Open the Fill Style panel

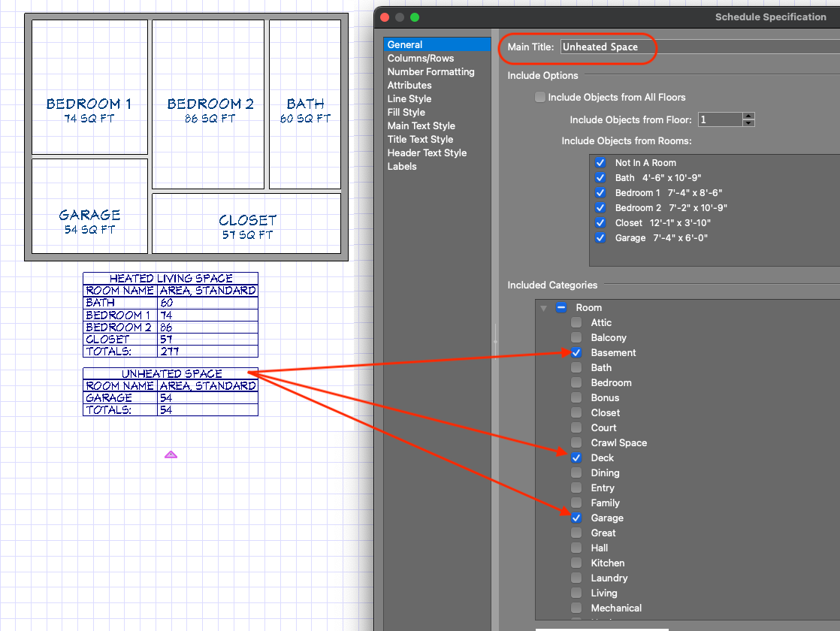(x=406, y=112)
